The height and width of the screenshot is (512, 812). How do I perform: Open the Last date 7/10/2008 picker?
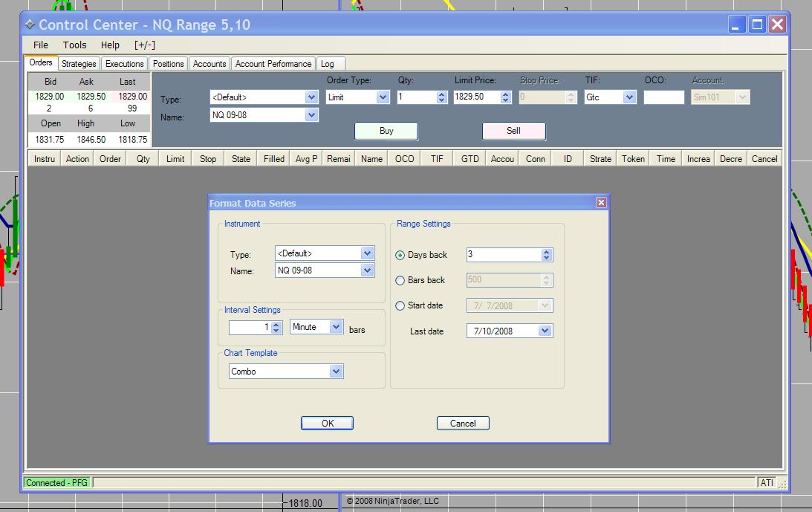click(x=545, y=331)
